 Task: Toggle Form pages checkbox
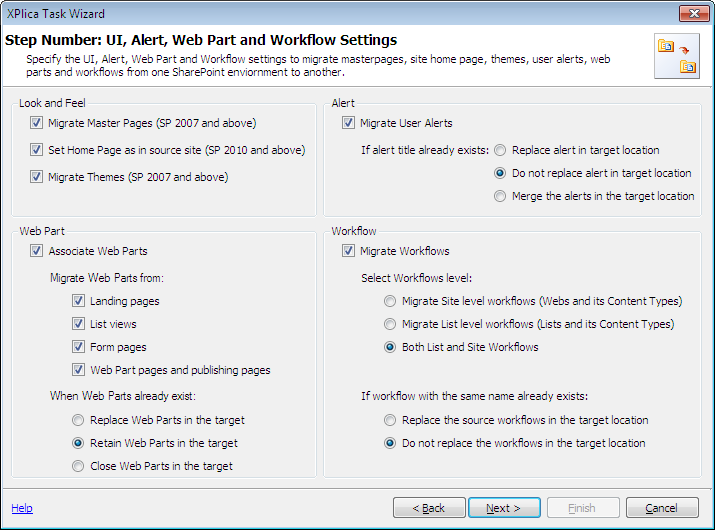pyautogui.click(x=78, y=347)
